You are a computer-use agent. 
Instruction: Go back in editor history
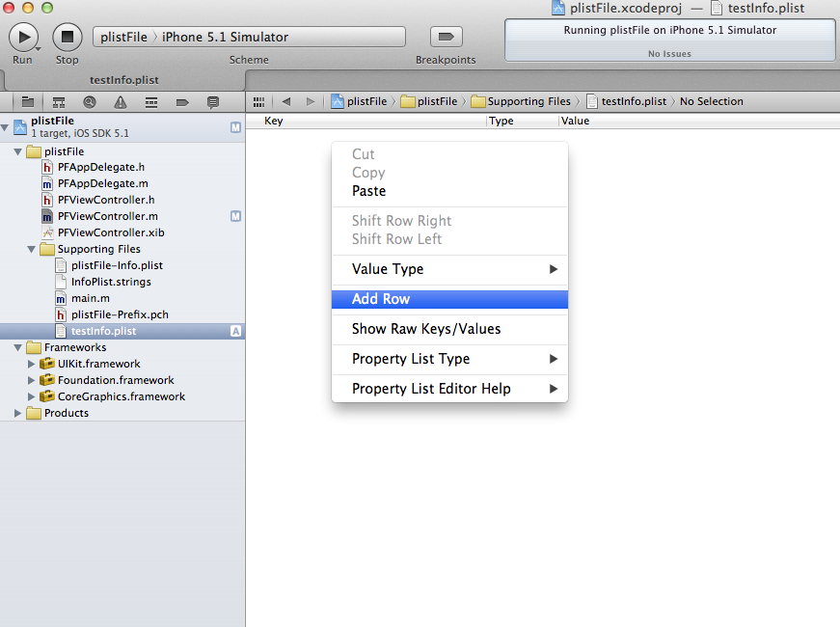tap(286, 101)
